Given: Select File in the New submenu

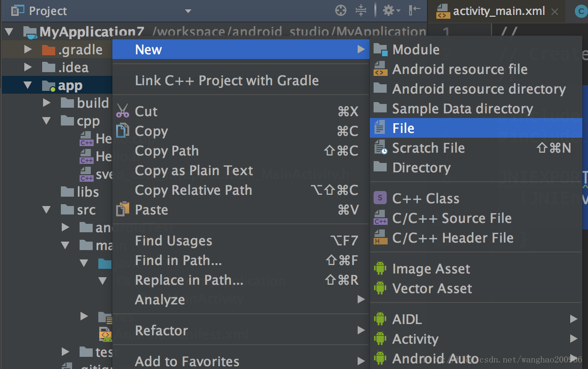Looking at the screenshot, I should coord(403,128).
